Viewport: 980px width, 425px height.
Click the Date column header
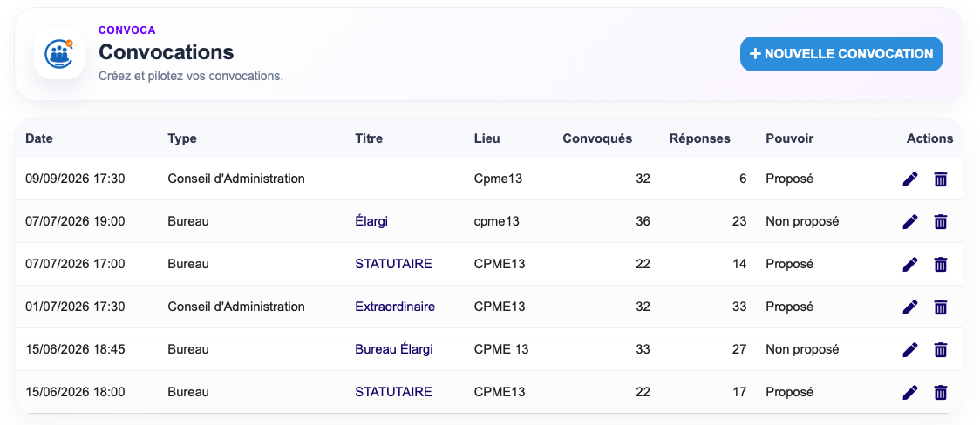pyautogui.click(x=38, y=138)
